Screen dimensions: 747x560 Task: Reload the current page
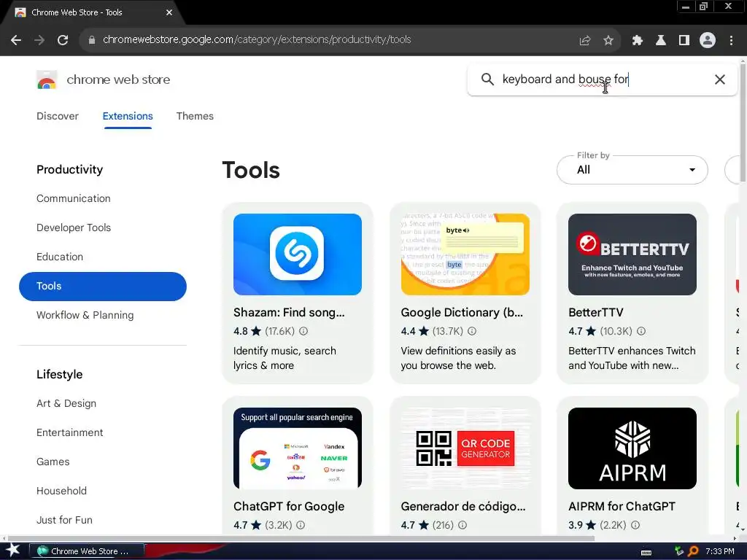pos(63,40)
